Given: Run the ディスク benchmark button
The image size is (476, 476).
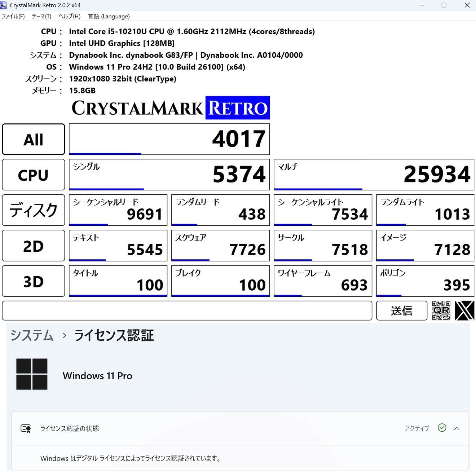Looking at the screenshot, I should pos(34,210).
